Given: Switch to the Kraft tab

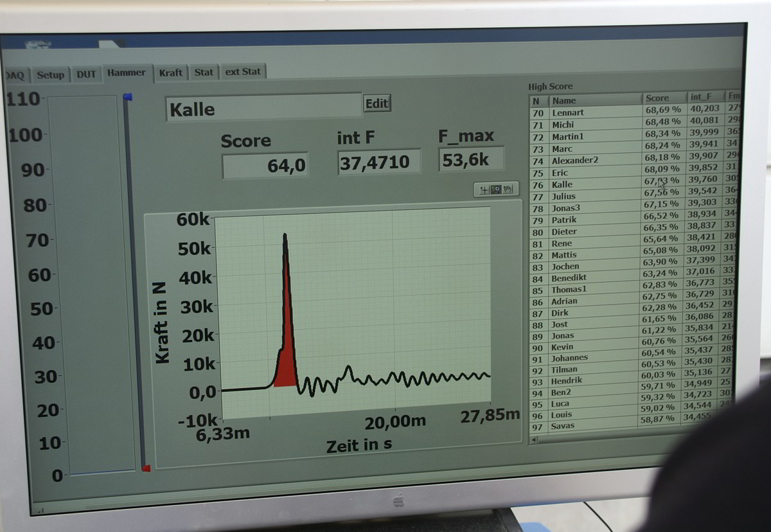Looking at the screenshot, I should (171, 73).
